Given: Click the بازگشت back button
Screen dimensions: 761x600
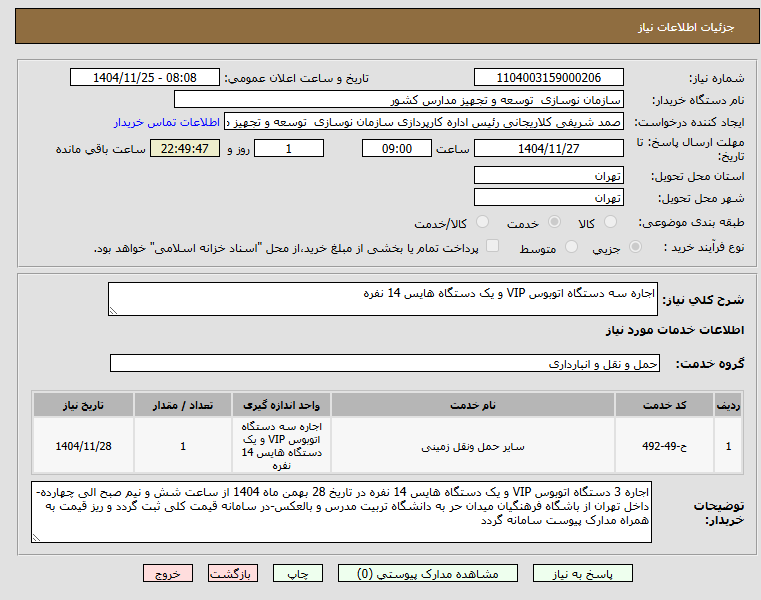Looking at the screenshot, I should point(232,573).
